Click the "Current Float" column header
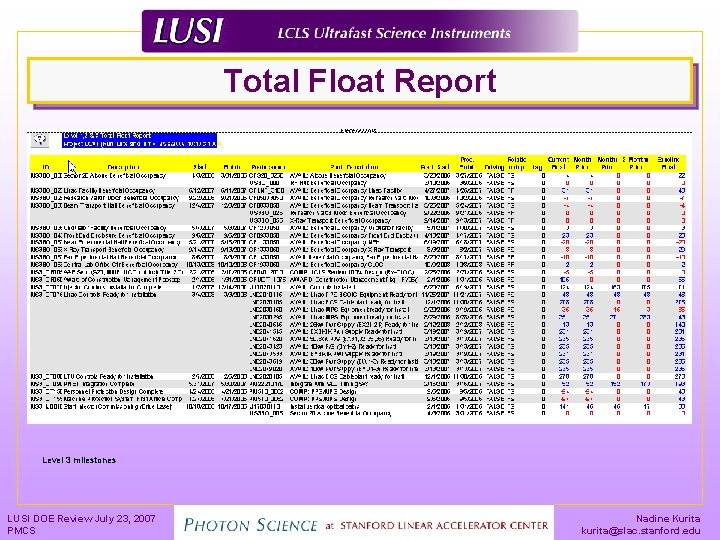 click(x=558, y=163)
